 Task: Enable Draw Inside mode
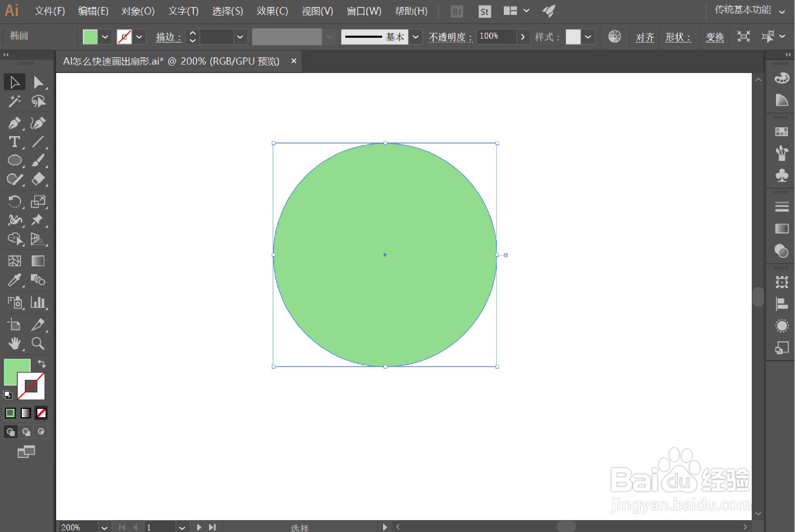[x=41, y=432]
